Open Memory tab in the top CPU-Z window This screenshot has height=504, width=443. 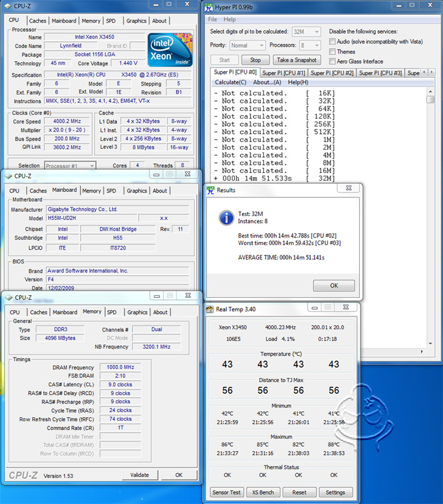tap(91, 20)
